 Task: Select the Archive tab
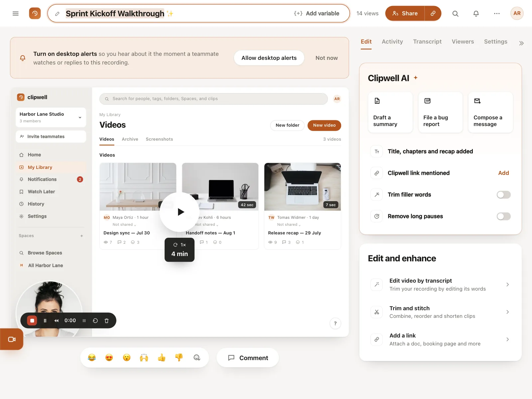click(130, 139)
